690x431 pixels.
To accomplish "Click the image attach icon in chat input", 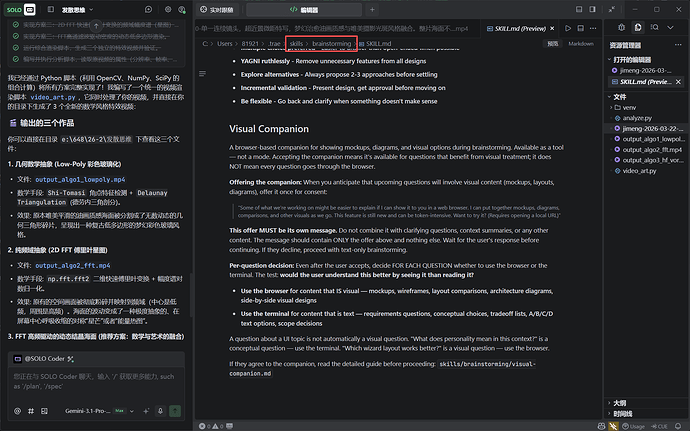I will click(x=44, y=411).
